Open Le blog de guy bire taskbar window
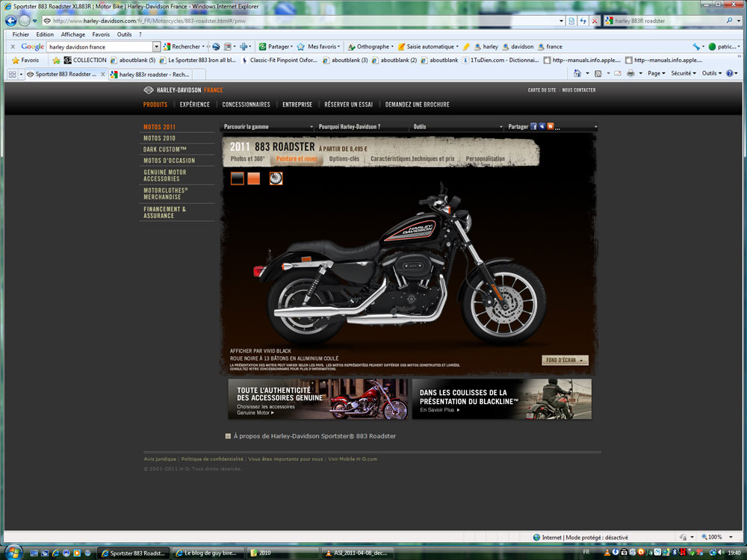 click(208, 553)
